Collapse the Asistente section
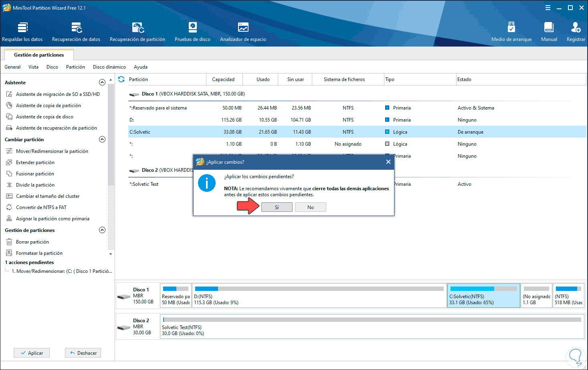Viewport: 588px width, 370px height. click(x=102, y=82)
